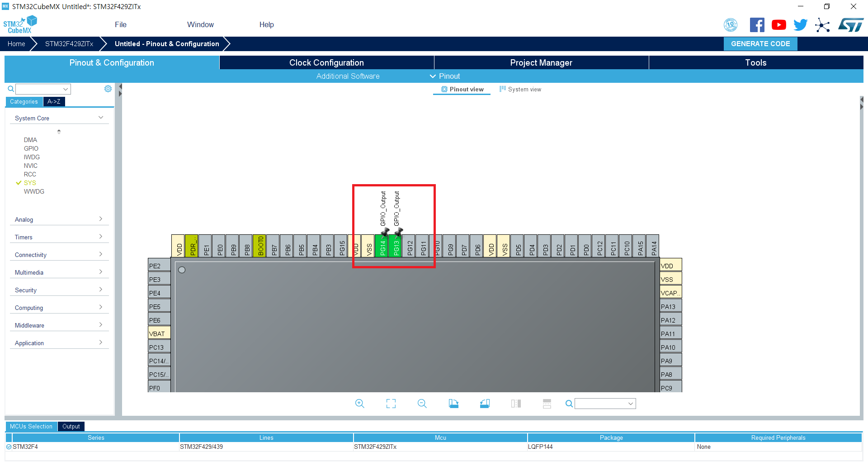Viewport: 868px width, 466px height.
Task: Open the pin search combo box
Action: click(605, 404)
